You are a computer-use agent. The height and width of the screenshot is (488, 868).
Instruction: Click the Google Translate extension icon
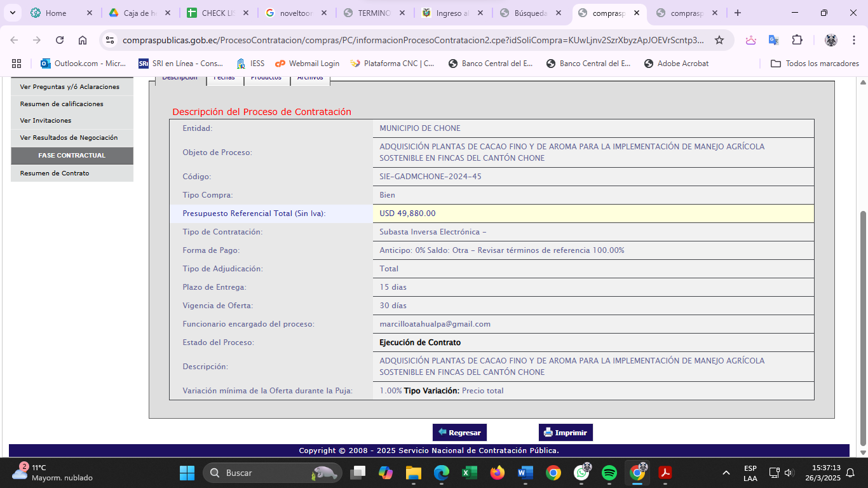tap(773, 40)
